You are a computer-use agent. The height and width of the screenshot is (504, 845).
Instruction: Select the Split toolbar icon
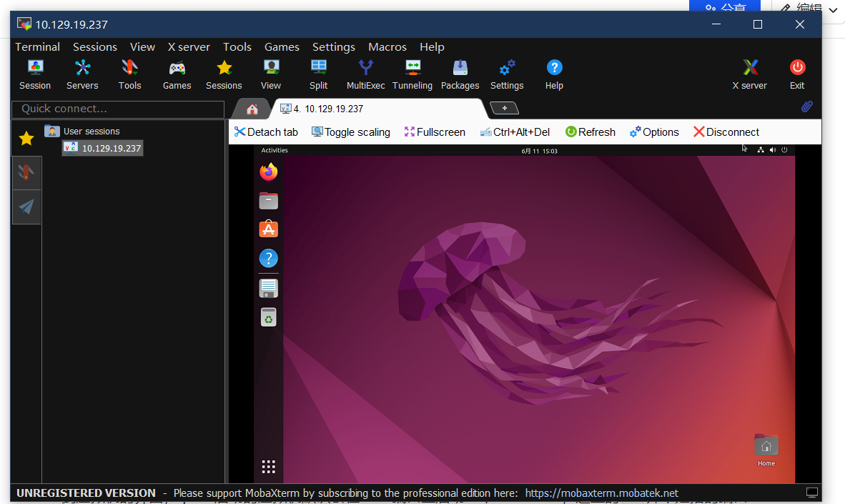click(x=319, y=74)
